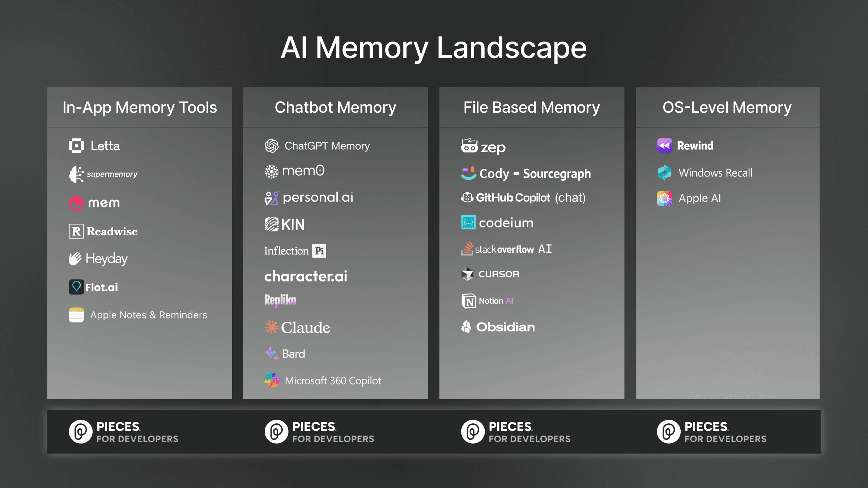
Task: Click the 'Readwise' wordmark text
Action: (112, 231)
